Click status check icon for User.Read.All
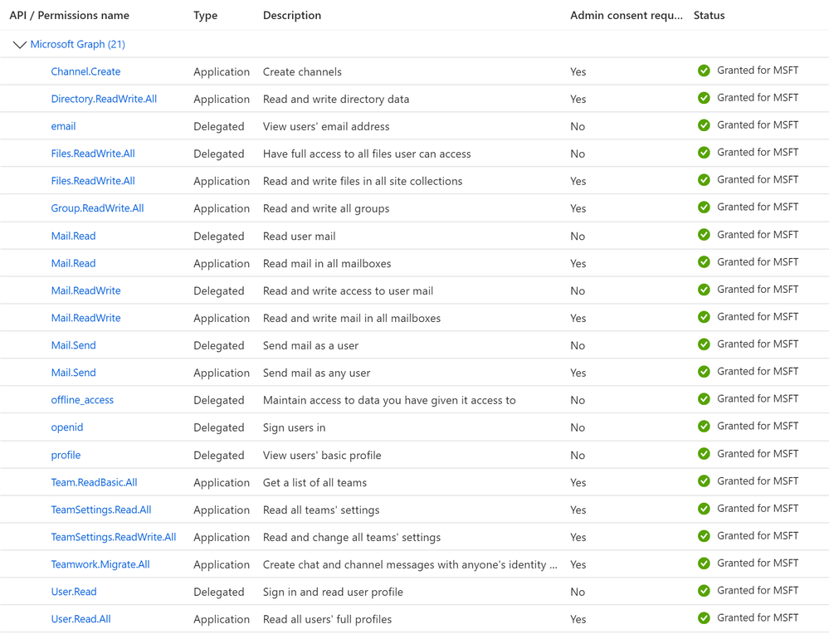 click(x=704, y=618)
